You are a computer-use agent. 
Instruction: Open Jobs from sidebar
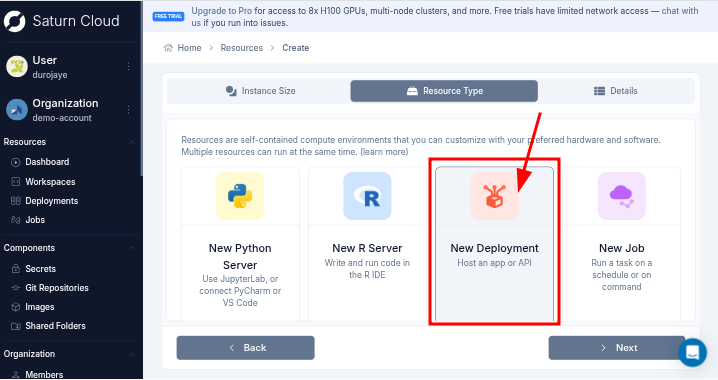pos(35,220)
